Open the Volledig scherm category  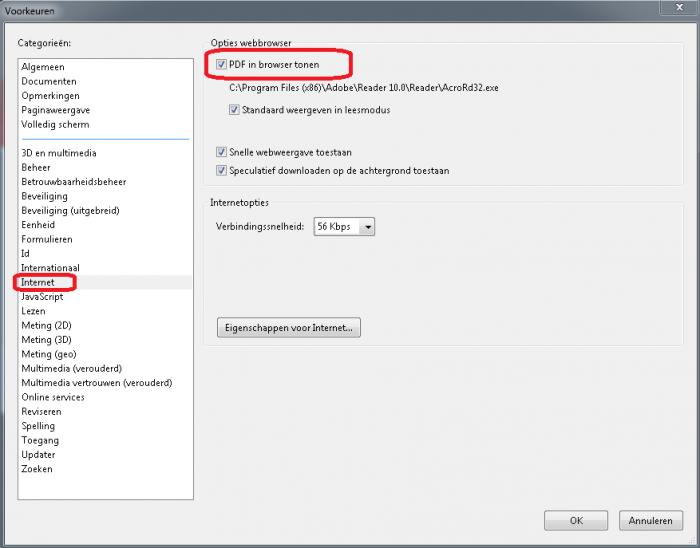55,125
